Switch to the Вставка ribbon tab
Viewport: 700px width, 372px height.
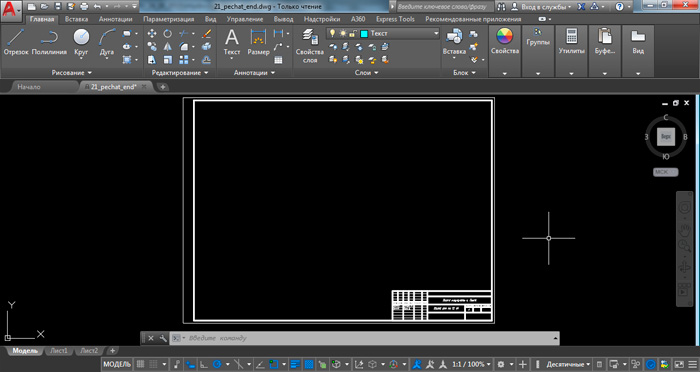pos(76,19)
